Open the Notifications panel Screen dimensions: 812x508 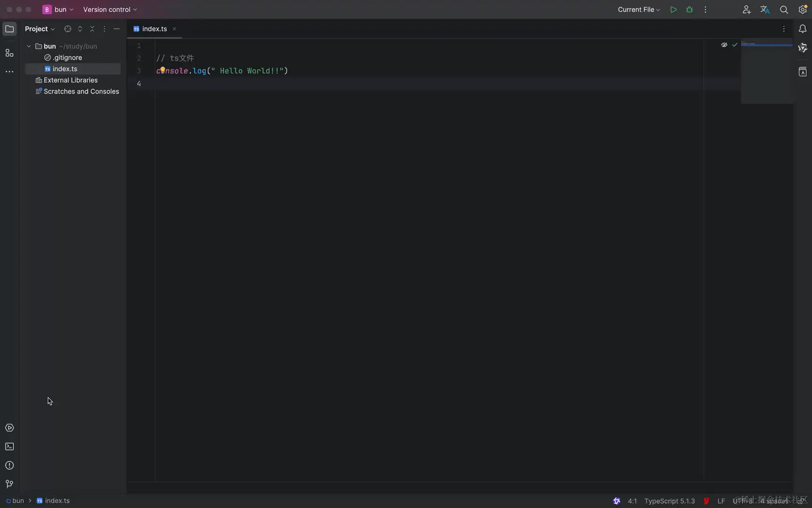(803, 29)
